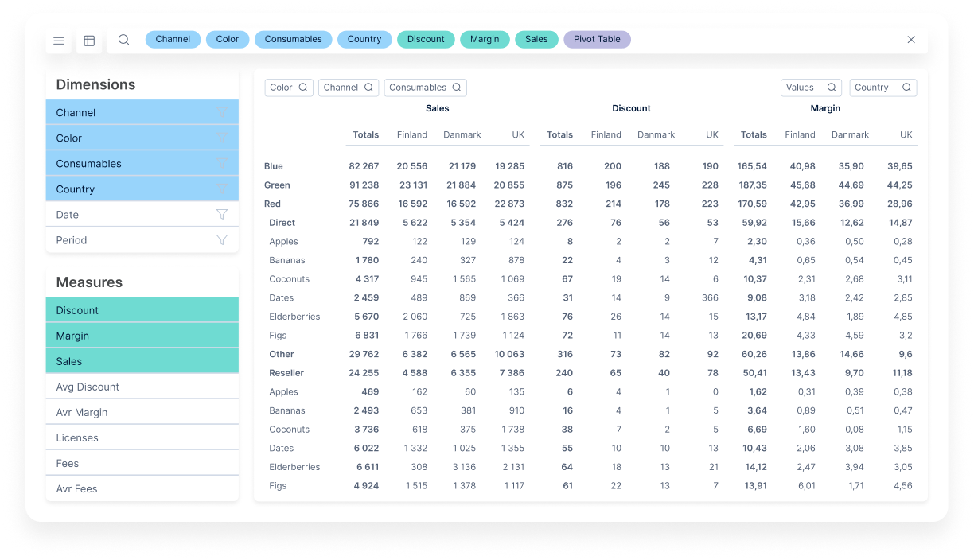Open search using the magnifier icon
This screenshot has width=974, height=560.
pyautogui.click(x=123, y=40)
